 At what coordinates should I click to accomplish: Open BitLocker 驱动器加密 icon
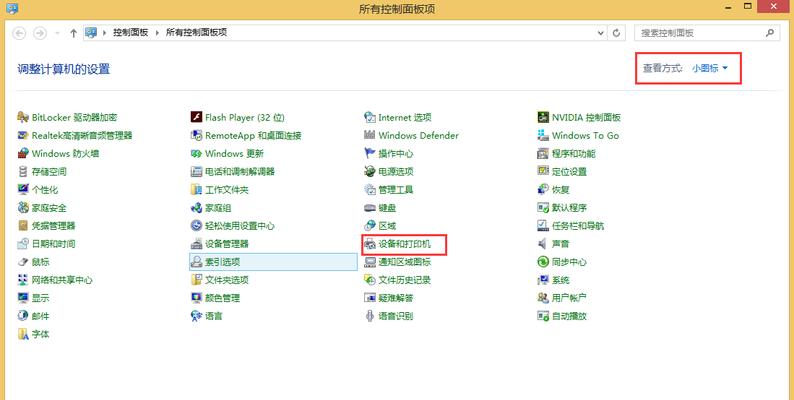(23, 117)
